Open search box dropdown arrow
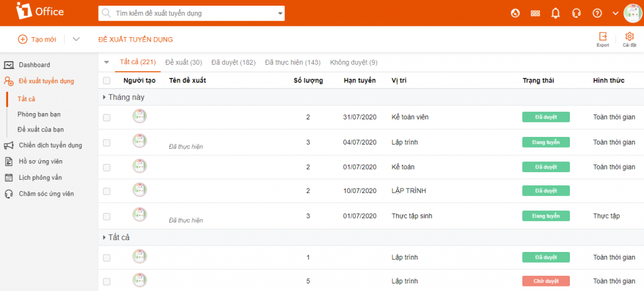Viewport: 644px width, 291px height. [x=280, y=14]
